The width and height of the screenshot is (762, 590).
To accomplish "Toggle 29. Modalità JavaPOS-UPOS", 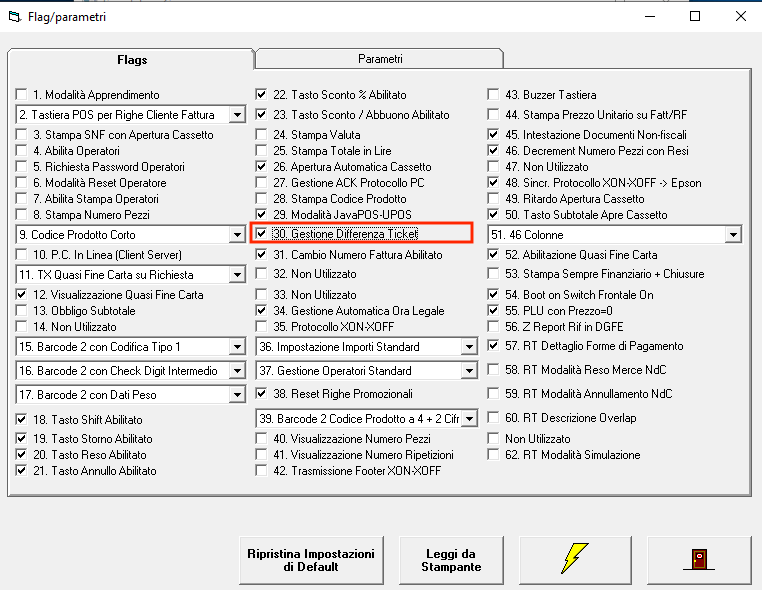I will coord(261,214).
